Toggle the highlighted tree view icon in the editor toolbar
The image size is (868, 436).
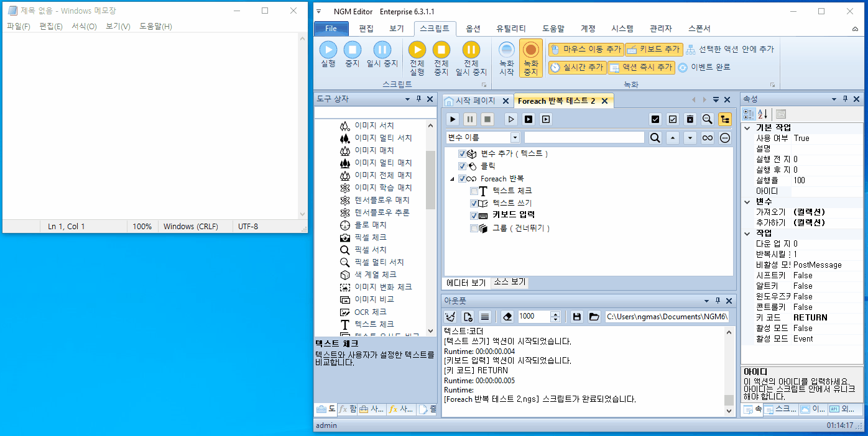(x=725, y=119)
